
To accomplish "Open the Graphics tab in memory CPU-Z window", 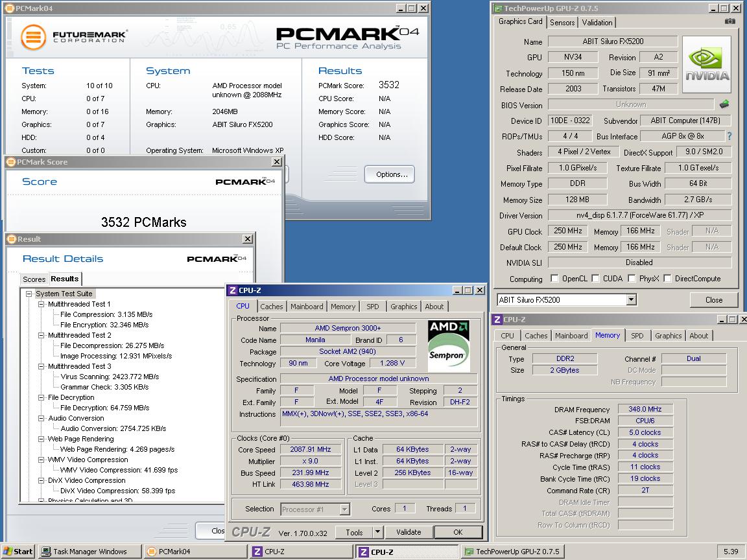I will (668, 336).
